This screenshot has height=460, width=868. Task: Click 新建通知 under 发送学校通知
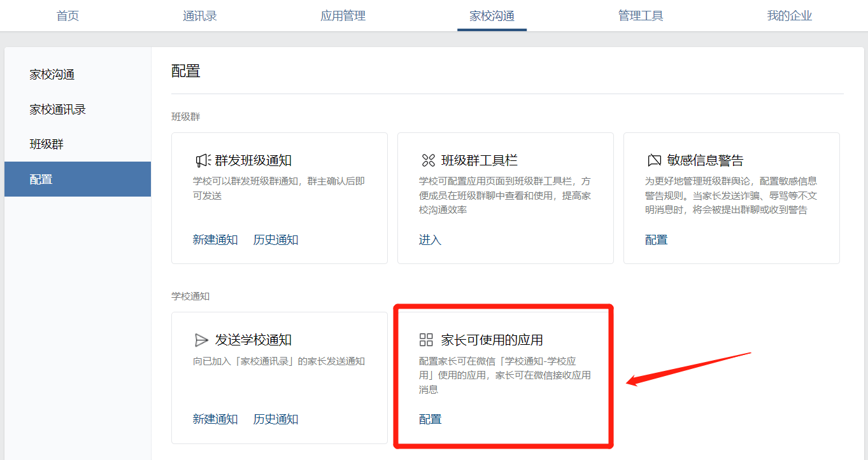pos(215,419)
